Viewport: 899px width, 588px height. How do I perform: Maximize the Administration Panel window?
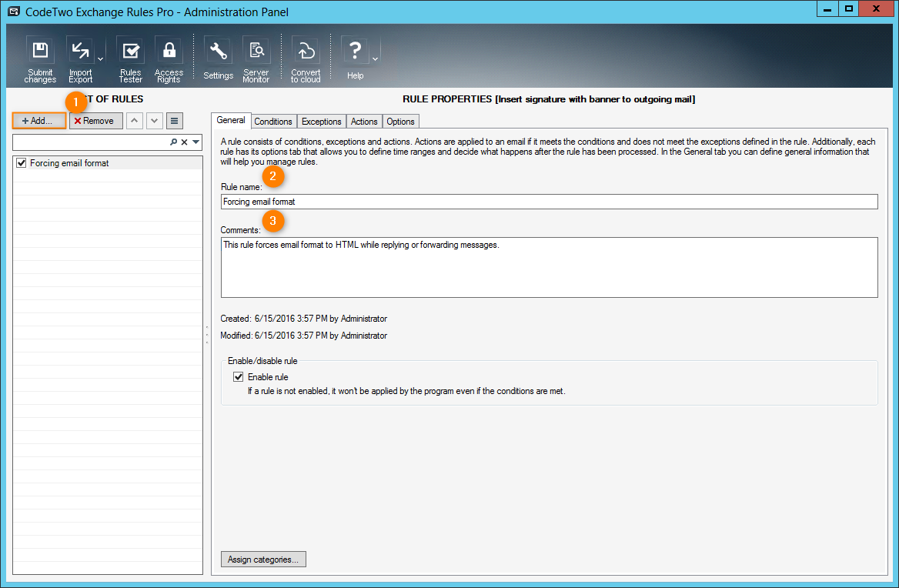click(848, 8)
